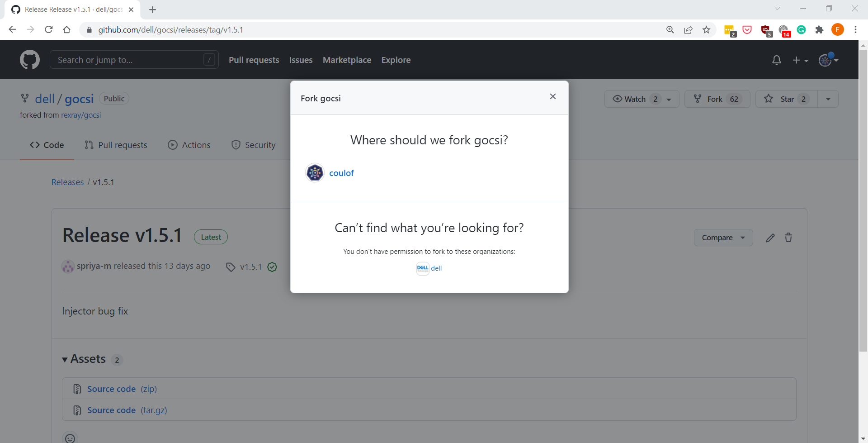868x443 pixels.
Task: Delete the release via the trash icon
Action: [788, 237]
